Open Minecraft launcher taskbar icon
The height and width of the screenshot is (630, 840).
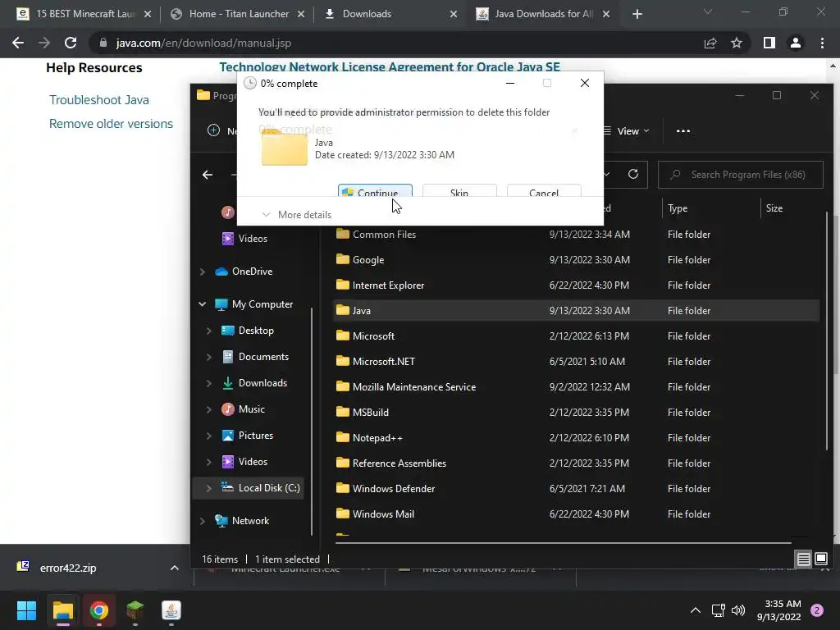[135, 610]
